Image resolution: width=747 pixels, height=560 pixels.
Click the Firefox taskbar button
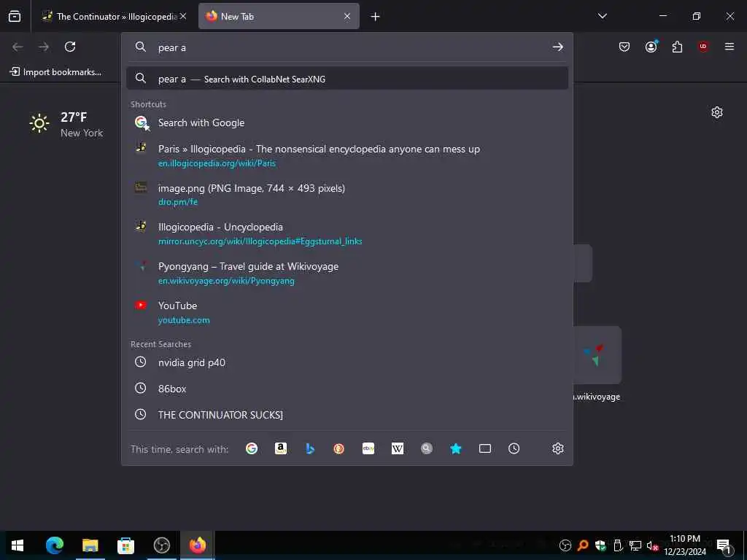tap(197, 545)
